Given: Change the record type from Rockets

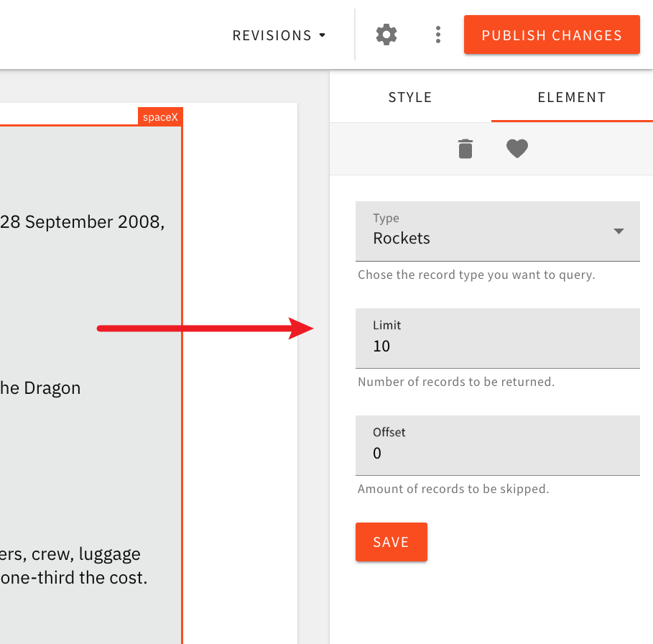Looking at the screenshot, I should point(498,238).
